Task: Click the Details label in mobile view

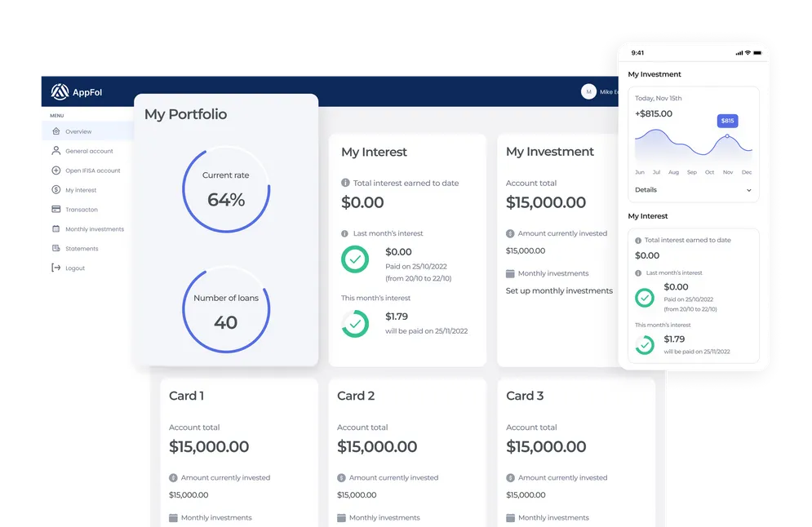Action: (646, 190)
